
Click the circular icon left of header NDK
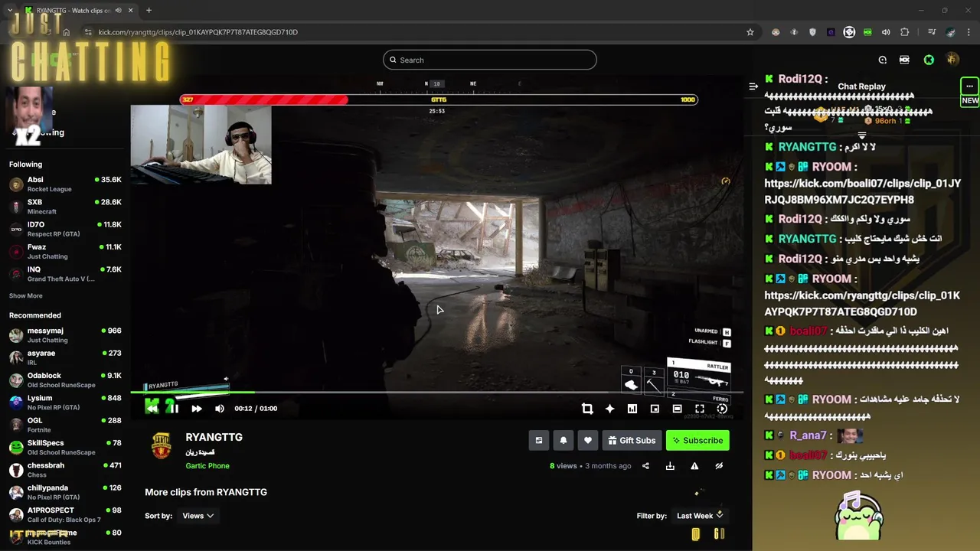(882, 60)
